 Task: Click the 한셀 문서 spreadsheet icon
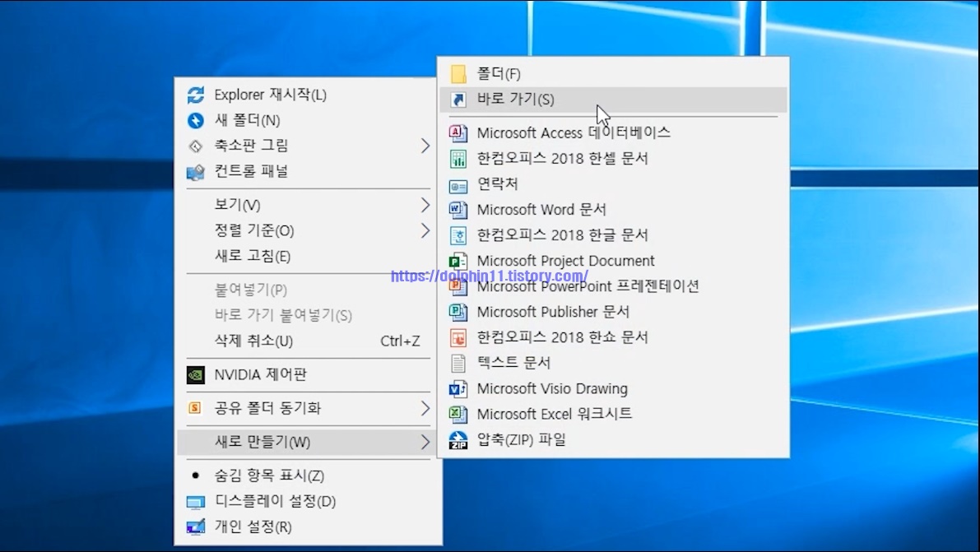pos(458,159)
